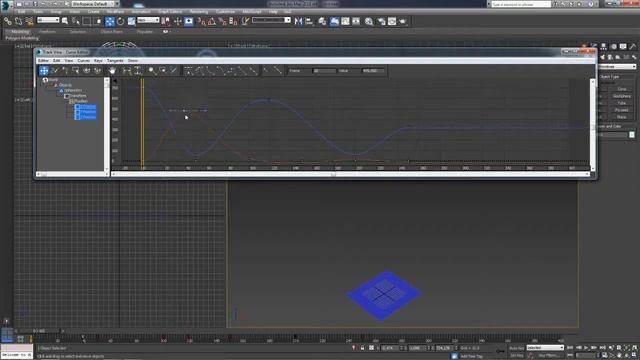640x360 pixels.
Task: Click the Select and Link icon
Action: pyautogui.click(x=8, y=21)
